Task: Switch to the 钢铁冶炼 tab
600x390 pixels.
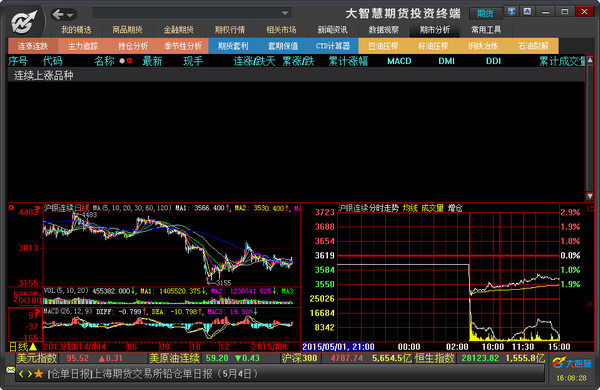Action: tap(483, 46)
